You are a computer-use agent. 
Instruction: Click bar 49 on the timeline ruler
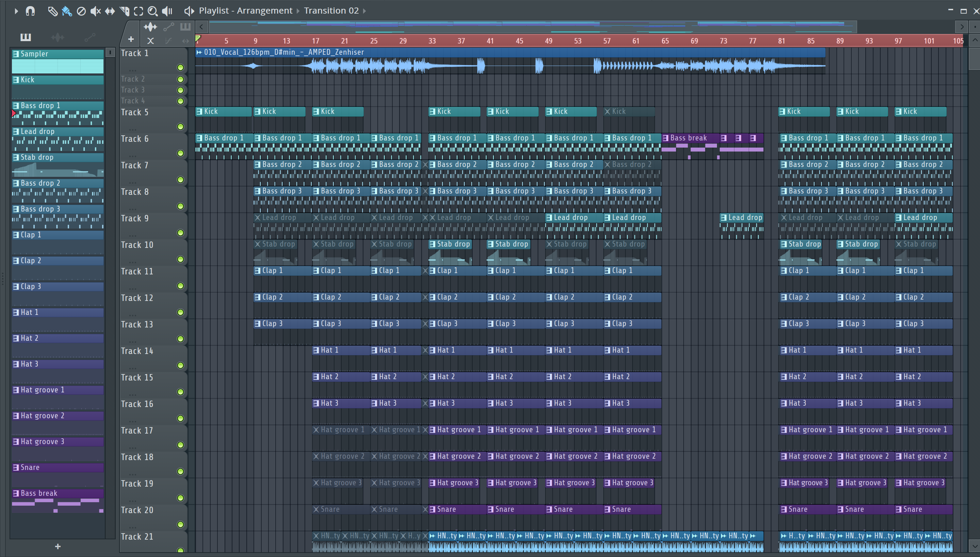click(549, 41)
